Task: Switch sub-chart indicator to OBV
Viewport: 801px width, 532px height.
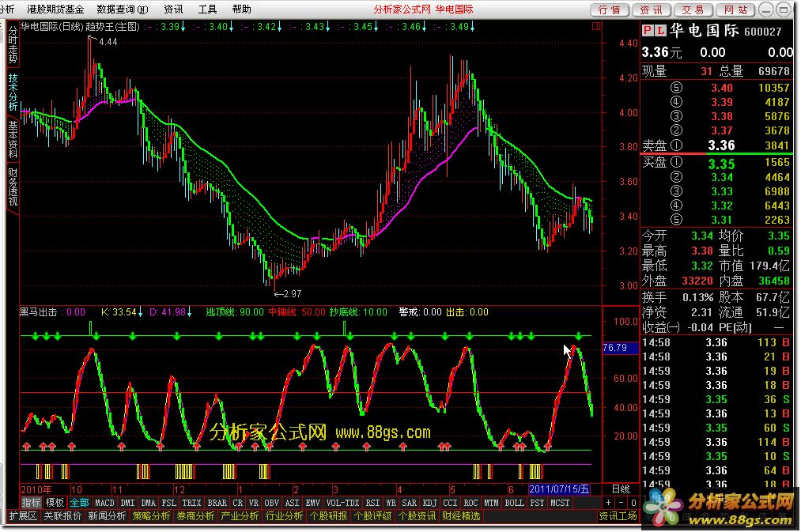Action: (x=272, y=503)
